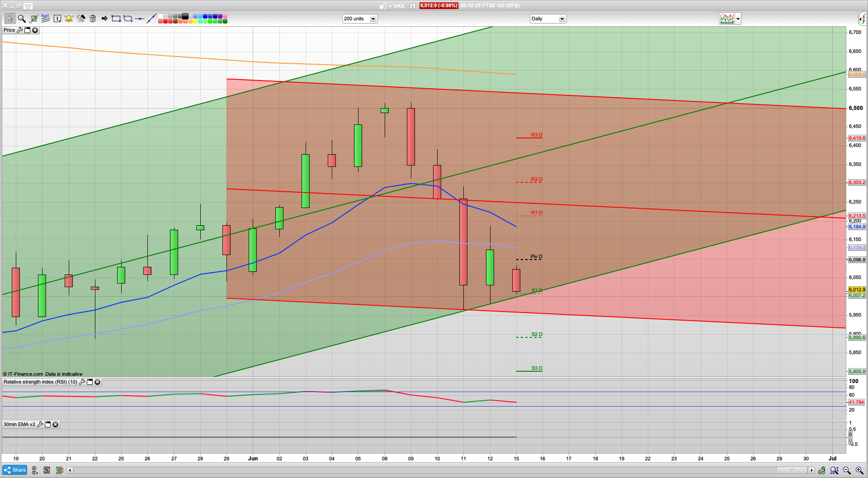This screenshot has width=868, height=478.
Task: Pick the dark green color swatch
Action: click(225, 21)
